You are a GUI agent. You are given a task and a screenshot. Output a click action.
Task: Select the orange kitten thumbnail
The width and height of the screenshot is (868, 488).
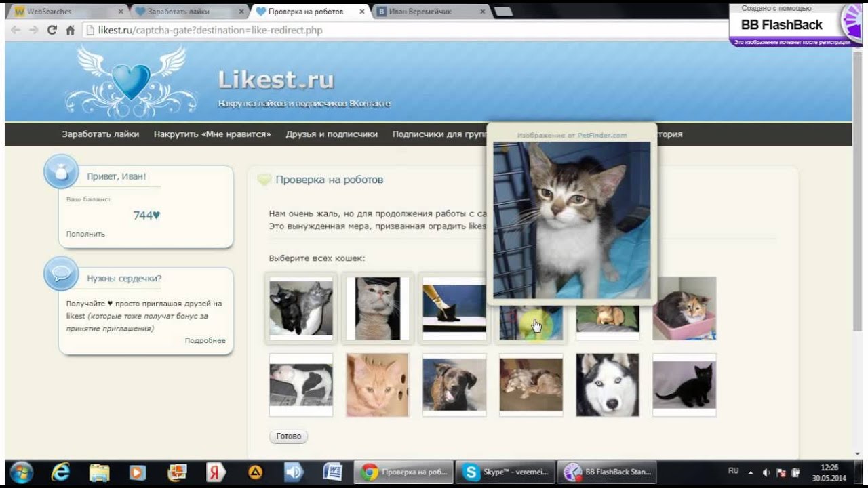(x=378, y=385)
